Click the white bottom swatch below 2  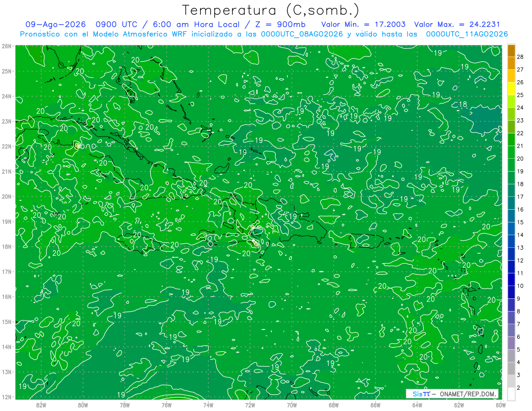tap(511, 394)
